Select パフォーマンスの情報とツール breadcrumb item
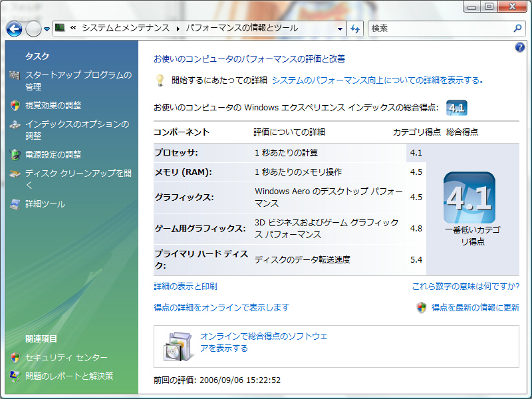The width and height of the screenshot is (532, 399). coord(241,29)
